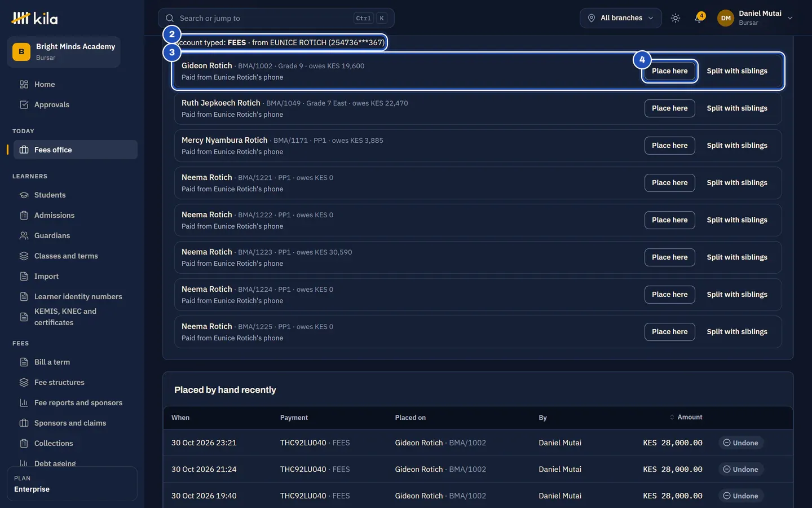The width and height of the screenshot is (812, 508).
Task: Click the Students graduation cap icon
Action: point(24,195)
